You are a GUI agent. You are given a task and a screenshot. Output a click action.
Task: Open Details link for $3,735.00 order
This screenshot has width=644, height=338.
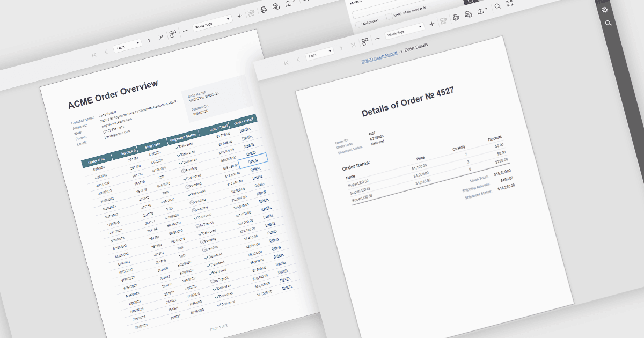tap(245, 129)
